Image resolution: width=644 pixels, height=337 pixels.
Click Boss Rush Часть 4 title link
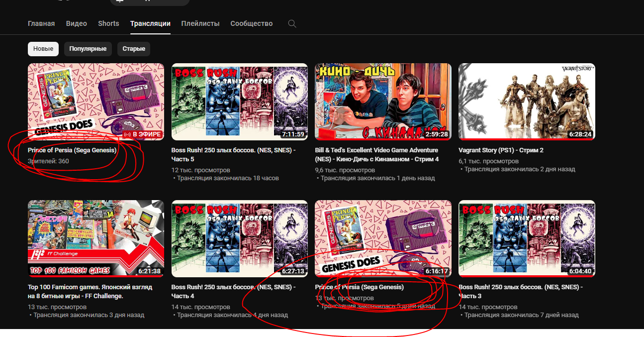click(234, 292)
